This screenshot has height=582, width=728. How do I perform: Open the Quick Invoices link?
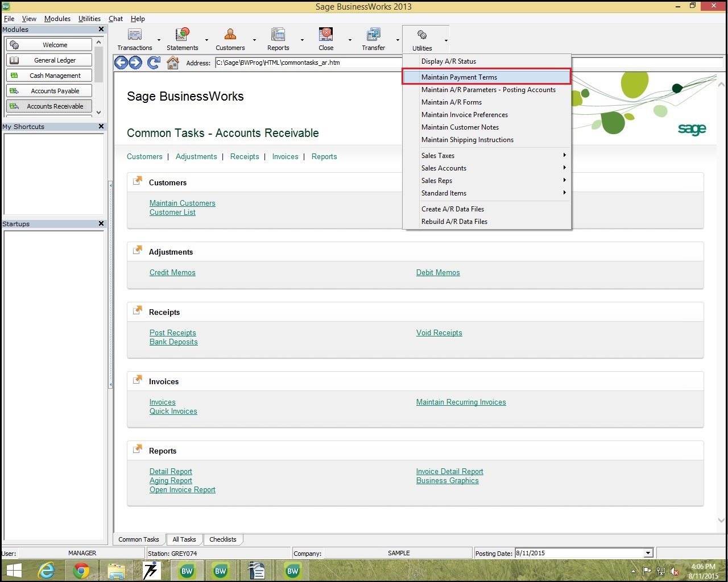point(173,411)
